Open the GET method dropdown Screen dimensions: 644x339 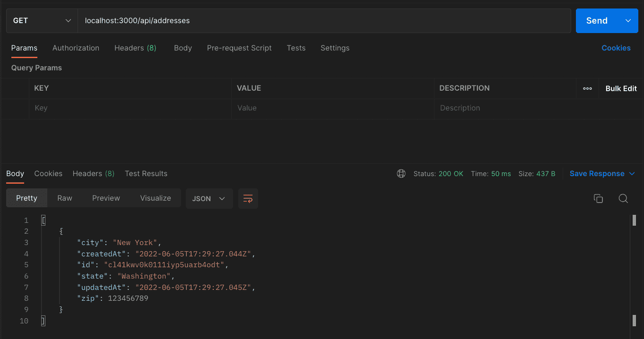(42, 21)
